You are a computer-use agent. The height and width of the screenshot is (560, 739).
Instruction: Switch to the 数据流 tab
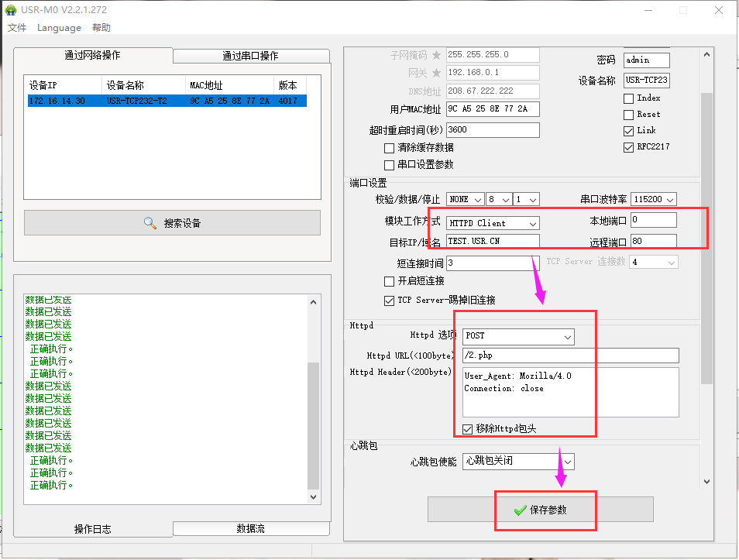point(250,528)
